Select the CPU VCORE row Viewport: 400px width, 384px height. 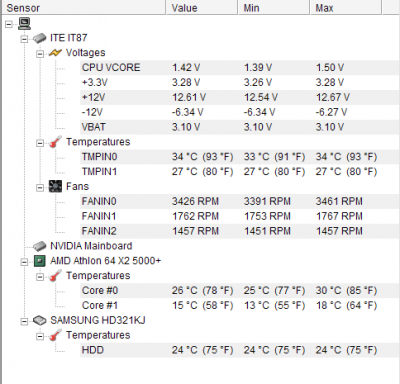coord(240,68)
